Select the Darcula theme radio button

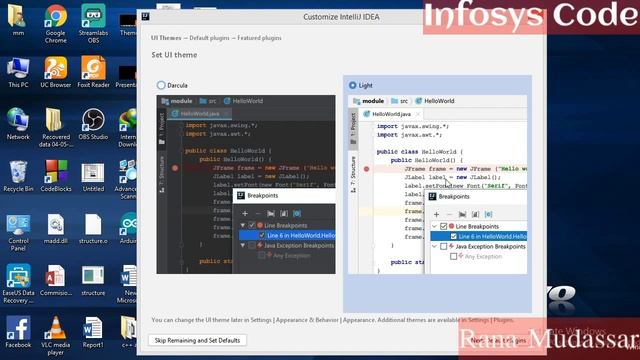click(161, 85)
